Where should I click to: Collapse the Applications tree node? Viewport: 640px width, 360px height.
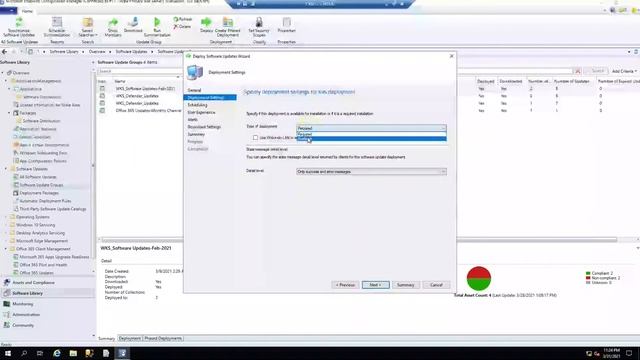9,89
